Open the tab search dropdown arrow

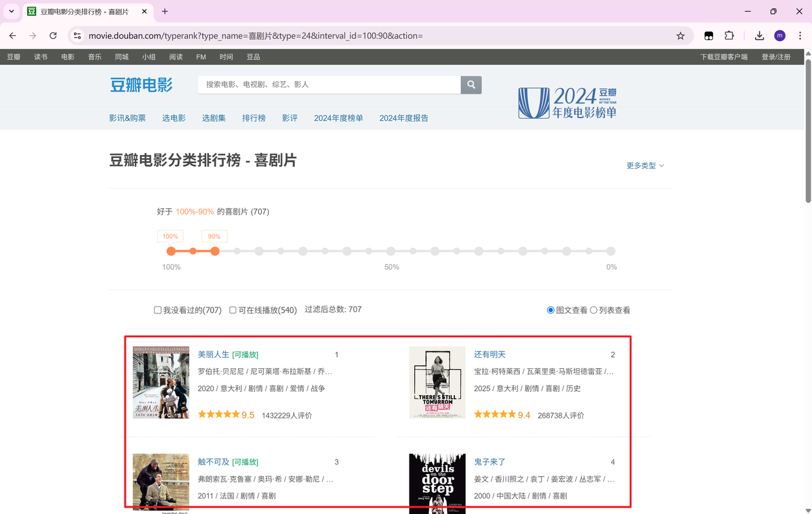tap(12, 12)
